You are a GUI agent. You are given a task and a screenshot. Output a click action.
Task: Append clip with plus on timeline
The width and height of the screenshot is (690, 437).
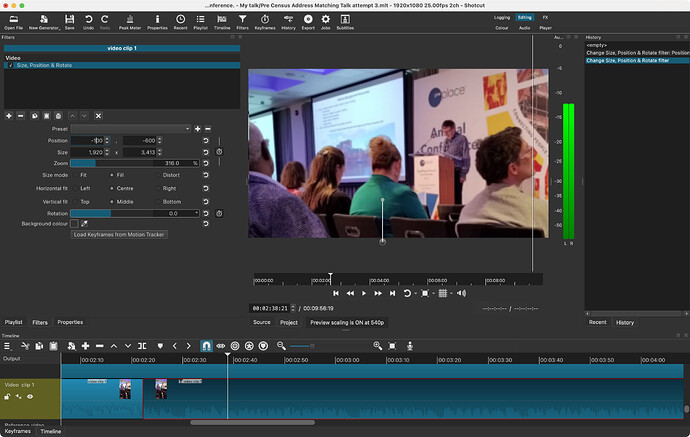tap(85, 346)
